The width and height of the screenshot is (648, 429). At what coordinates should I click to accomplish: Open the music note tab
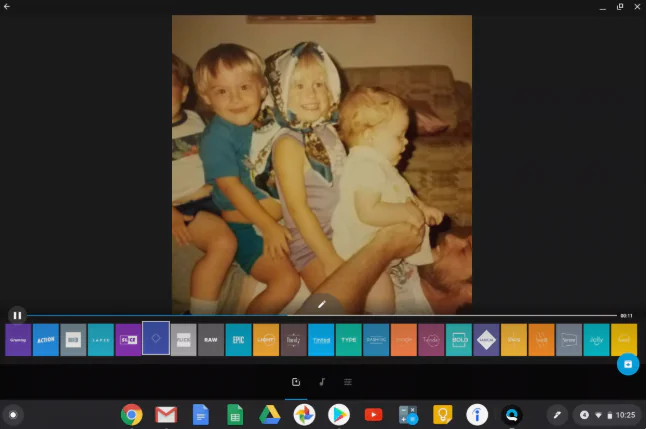click(322, 381)
